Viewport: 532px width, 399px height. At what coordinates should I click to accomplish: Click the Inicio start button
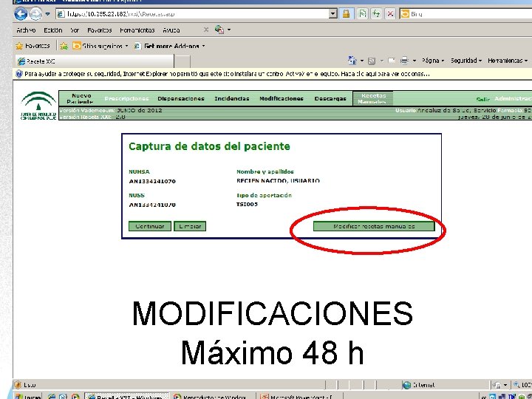(x=29, y=397)
